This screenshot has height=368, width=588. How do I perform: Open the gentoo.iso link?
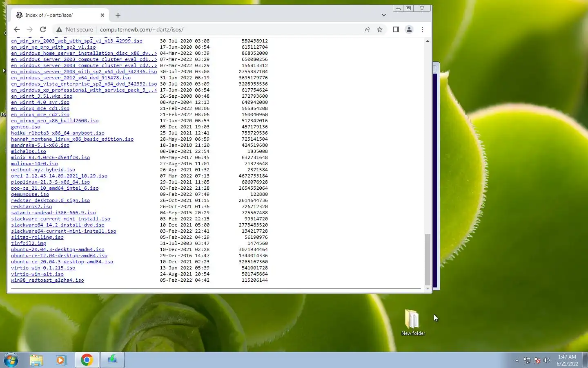tap(25, 127)
